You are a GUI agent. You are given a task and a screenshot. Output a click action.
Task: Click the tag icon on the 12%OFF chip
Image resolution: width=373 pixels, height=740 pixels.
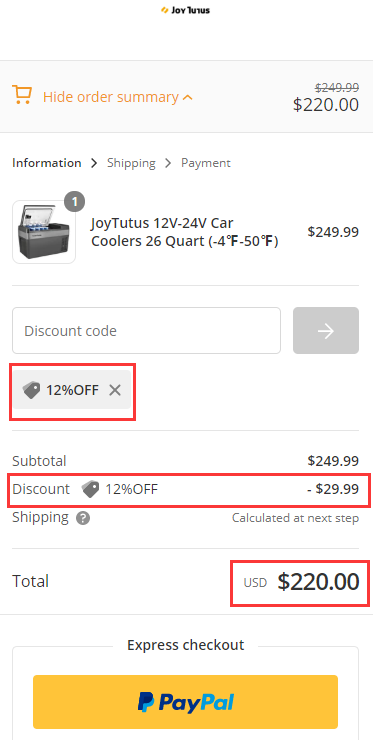pos(31,390)
